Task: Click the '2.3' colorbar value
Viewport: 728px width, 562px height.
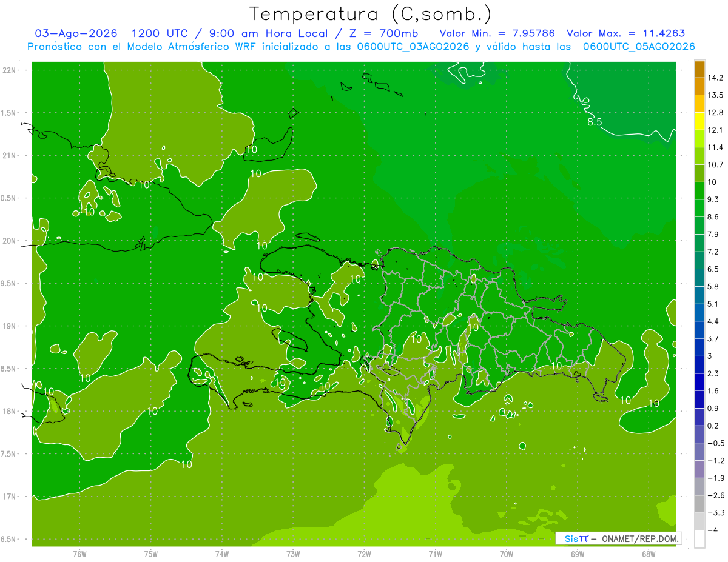Action: click(x=713, y=373)
